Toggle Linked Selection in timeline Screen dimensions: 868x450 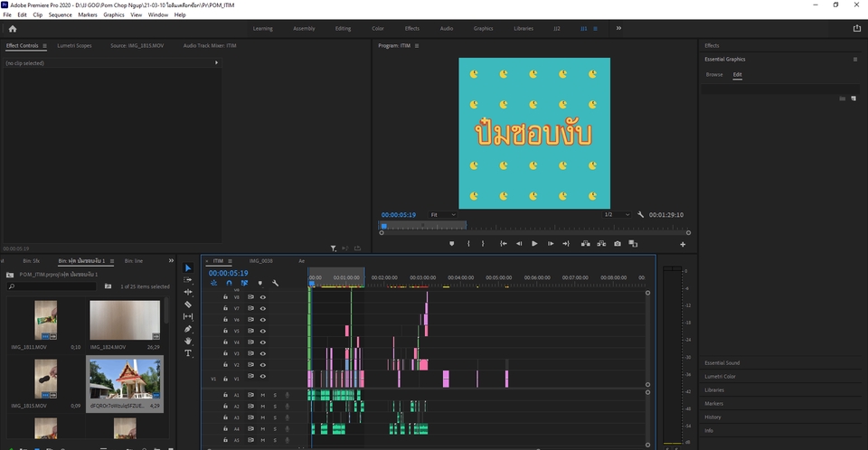(244, 283)
